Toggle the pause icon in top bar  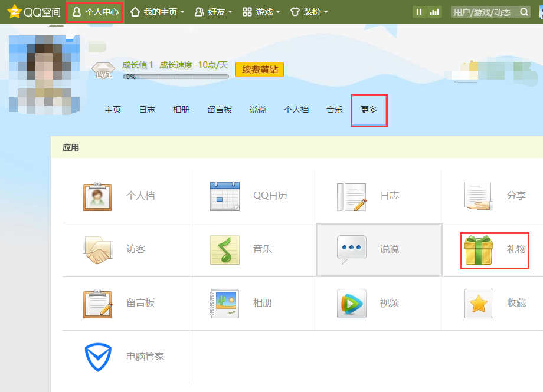(420, 11)
